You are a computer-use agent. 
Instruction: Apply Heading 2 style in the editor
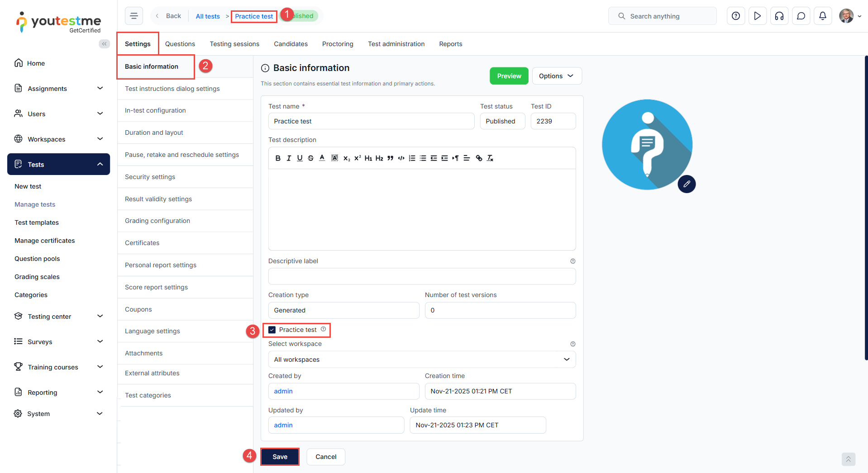pos(379,158)
